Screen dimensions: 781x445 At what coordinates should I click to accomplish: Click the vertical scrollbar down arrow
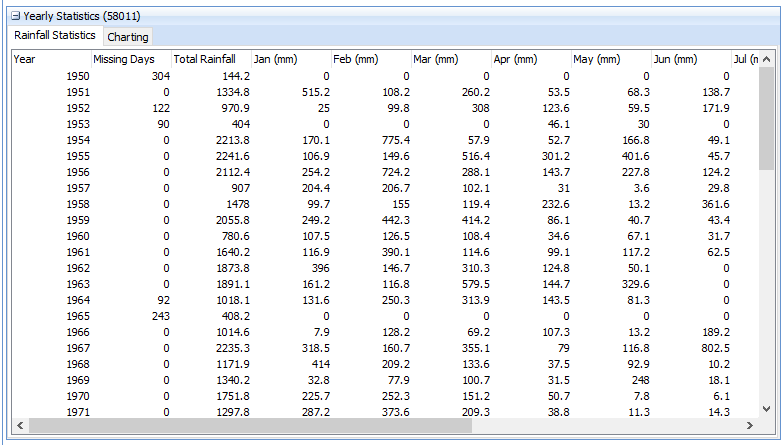click(767, 409)
